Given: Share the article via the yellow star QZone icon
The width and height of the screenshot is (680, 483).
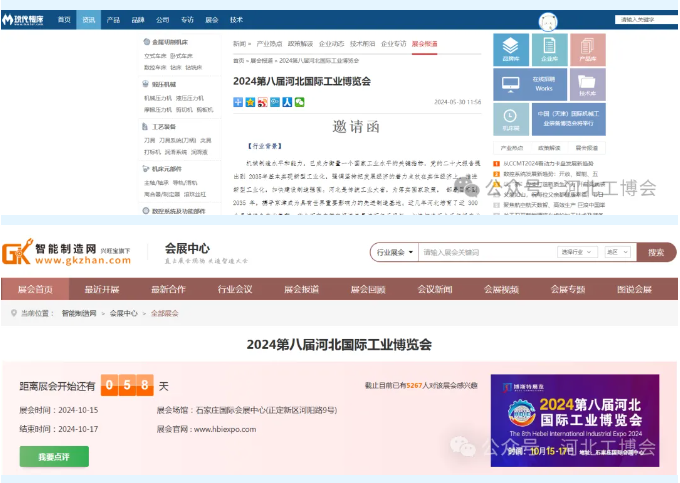Looking at the screenshot, I should click(x=250, y=102).
